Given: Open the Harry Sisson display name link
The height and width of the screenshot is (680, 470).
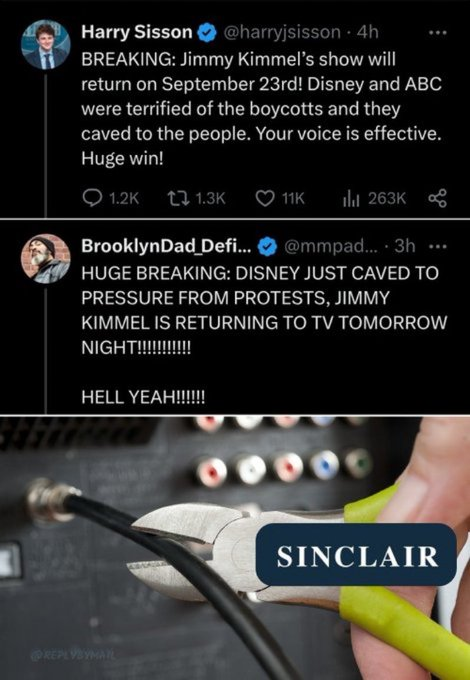Looking at the screenshot, I should click(x=137, y=32).
